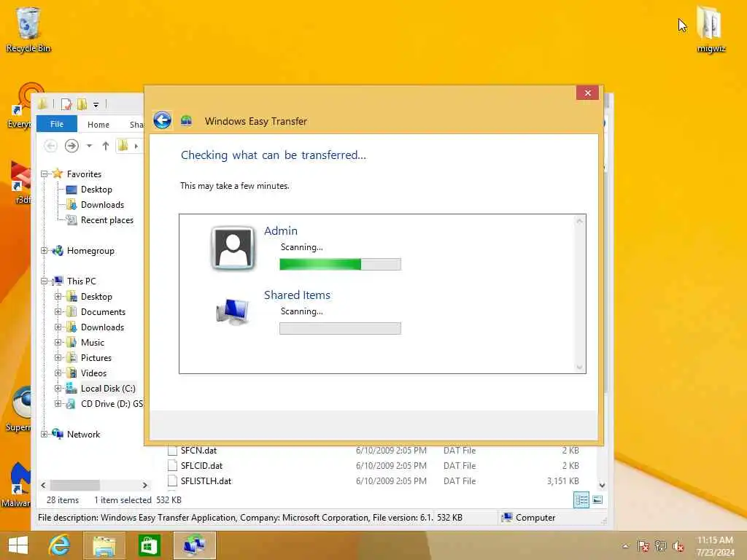747x560 pixels.
Task: Select Homegroup in navigation pane
Action: click(90, 251)
